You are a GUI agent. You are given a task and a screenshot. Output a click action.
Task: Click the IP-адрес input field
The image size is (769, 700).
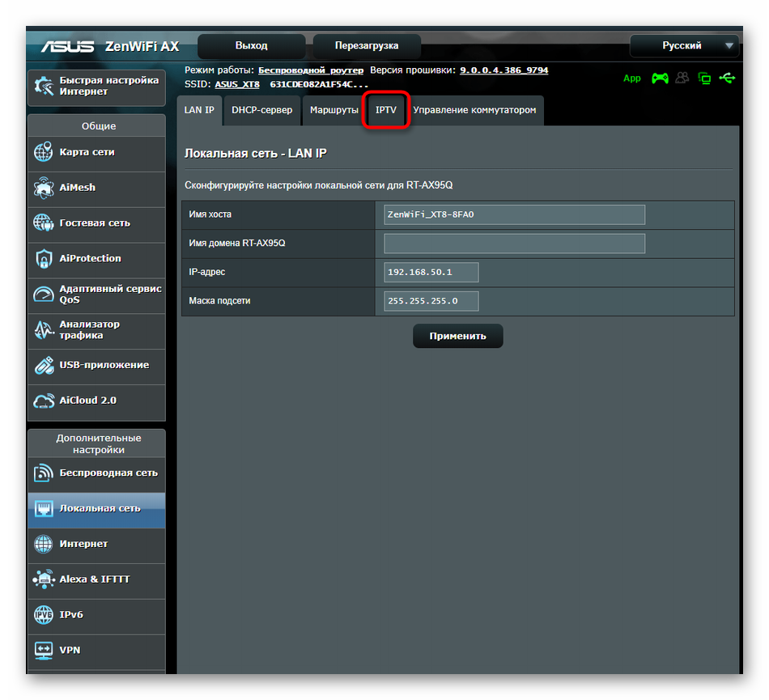click(431, 272)
